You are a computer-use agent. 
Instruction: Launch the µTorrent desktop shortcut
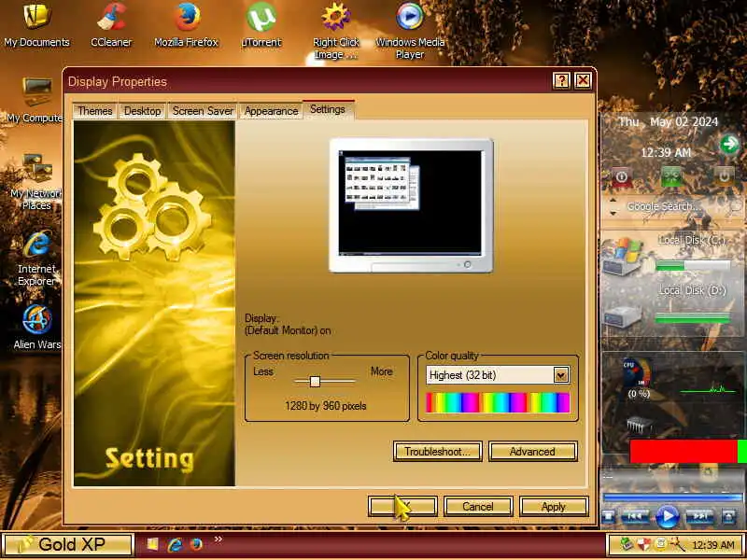(x=261, y=26)
